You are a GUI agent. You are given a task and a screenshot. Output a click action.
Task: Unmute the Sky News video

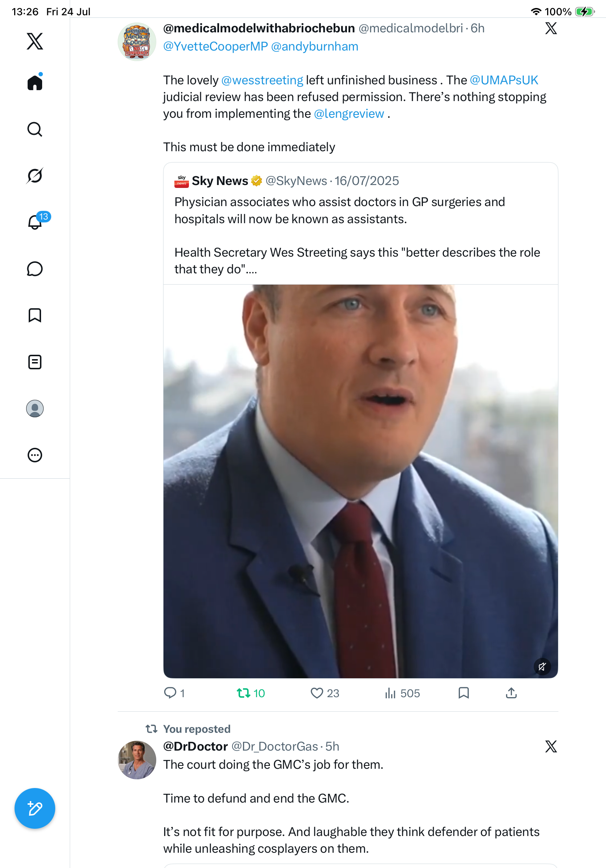(542, 667)
